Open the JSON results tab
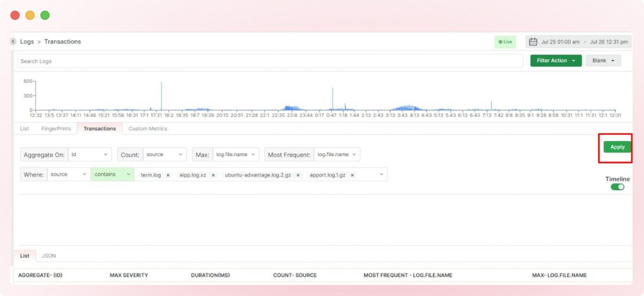Screen dimensions: 644x296 pyautogui.click(x=49, y=255)
